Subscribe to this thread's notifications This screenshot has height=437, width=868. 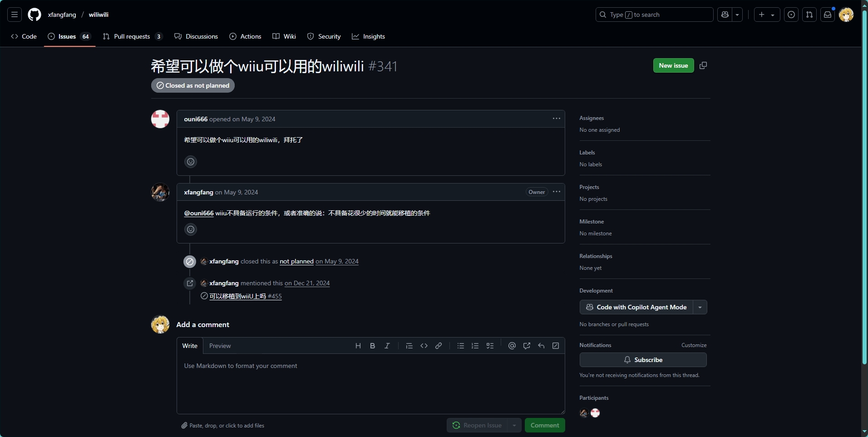click(643, 360)
